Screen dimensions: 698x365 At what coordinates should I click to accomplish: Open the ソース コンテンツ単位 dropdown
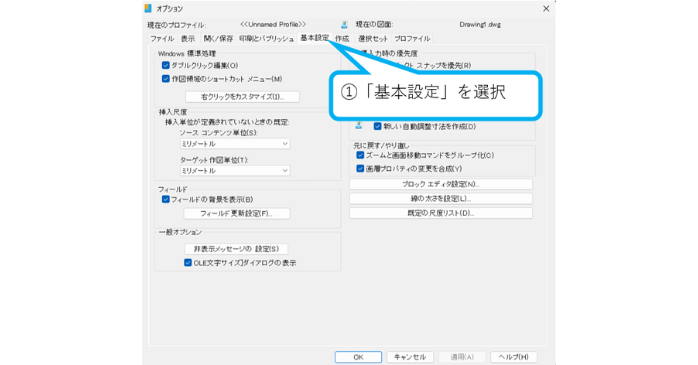click(x=235, y=144)
